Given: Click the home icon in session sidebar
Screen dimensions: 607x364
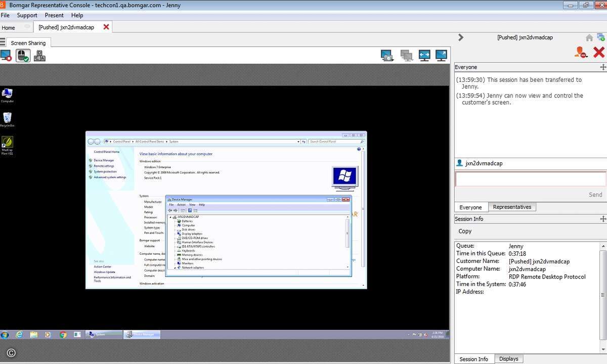Looking at the screenshot, I should point(589,38).
